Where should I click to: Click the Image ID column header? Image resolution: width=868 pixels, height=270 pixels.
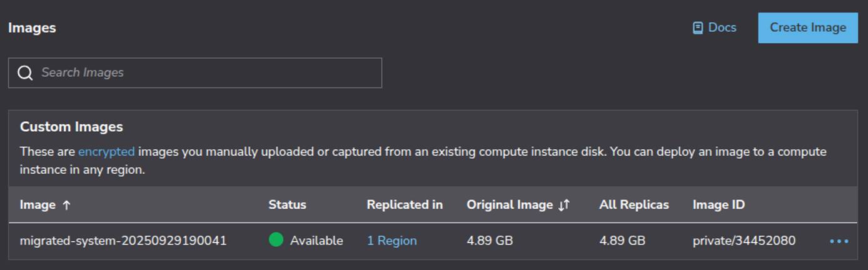719,205
